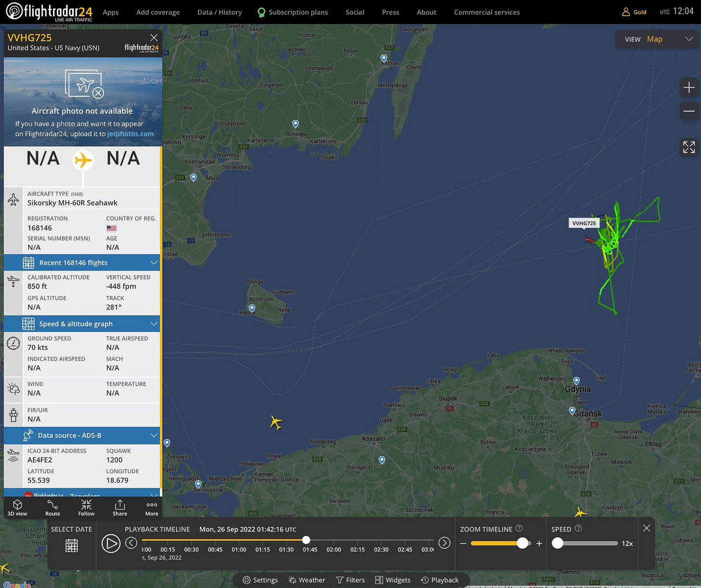Zoom out the map with minus button
The width and height of the screenshot is (701, 588).
pos(689,111)
